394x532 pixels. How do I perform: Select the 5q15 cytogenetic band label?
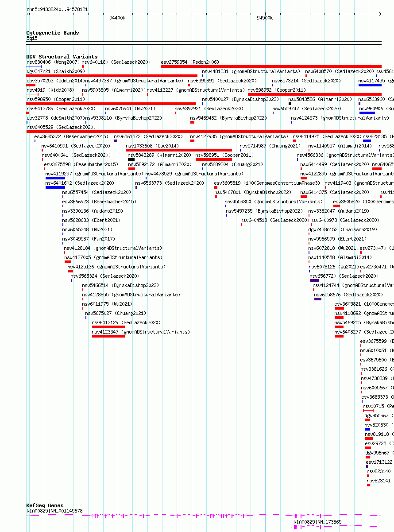pos(32,39)
